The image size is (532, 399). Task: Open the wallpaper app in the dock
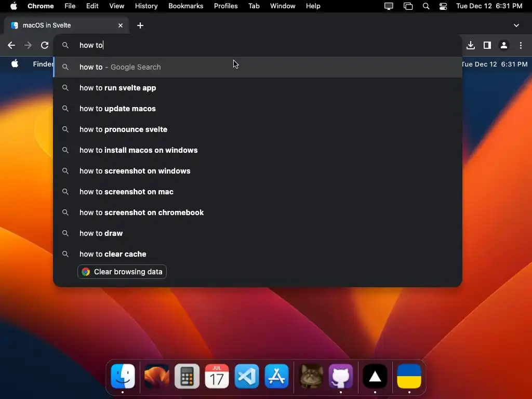coord(157,376)
